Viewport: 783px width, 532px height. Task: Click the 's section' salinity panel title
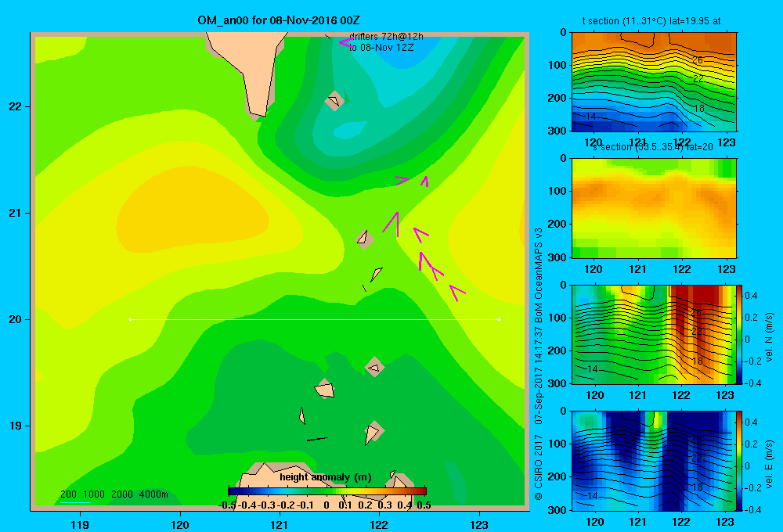[654, 147]
